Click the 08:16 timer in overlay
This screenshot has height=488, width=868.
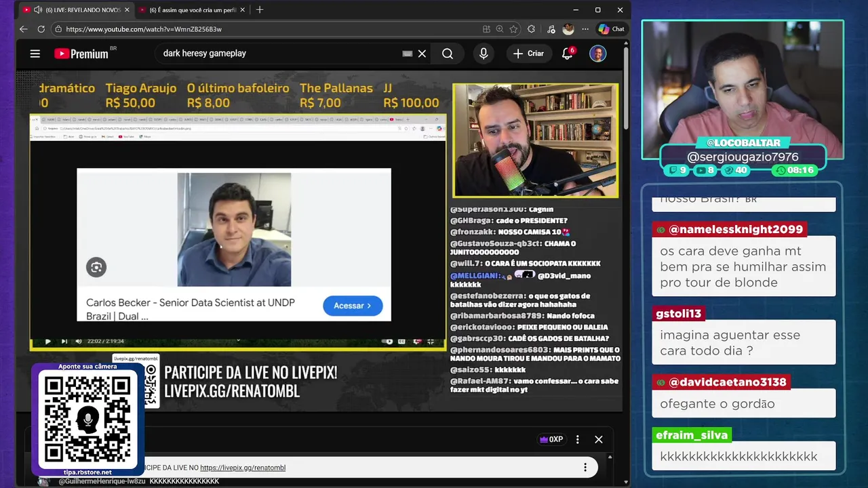tap(794, 170)
